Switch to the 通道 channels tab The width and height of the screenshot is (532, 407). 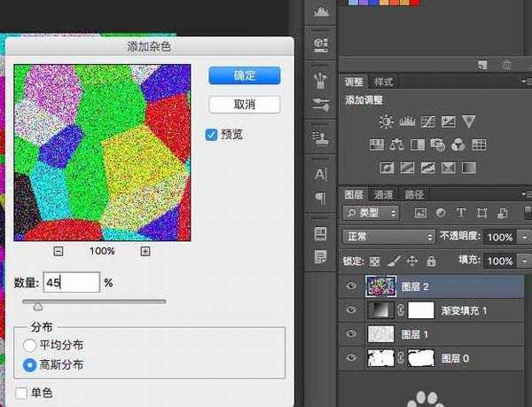point(383,194)
